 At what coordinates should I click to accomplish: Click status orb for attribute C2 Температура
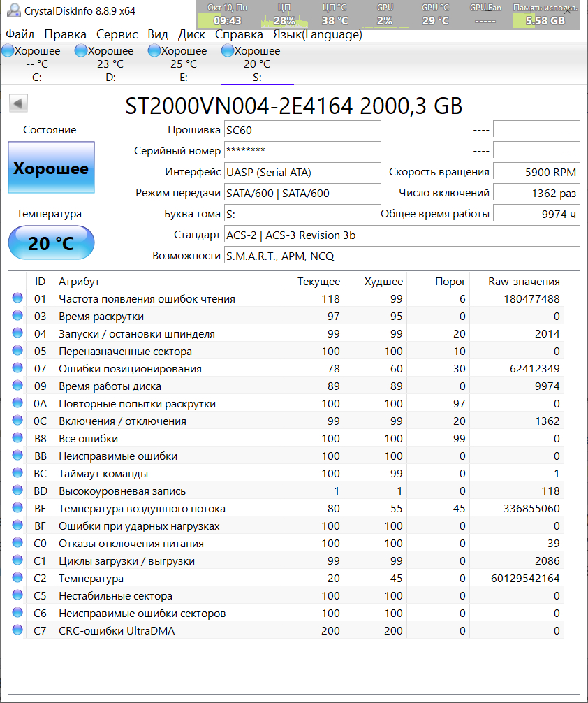tap(17, 579)
